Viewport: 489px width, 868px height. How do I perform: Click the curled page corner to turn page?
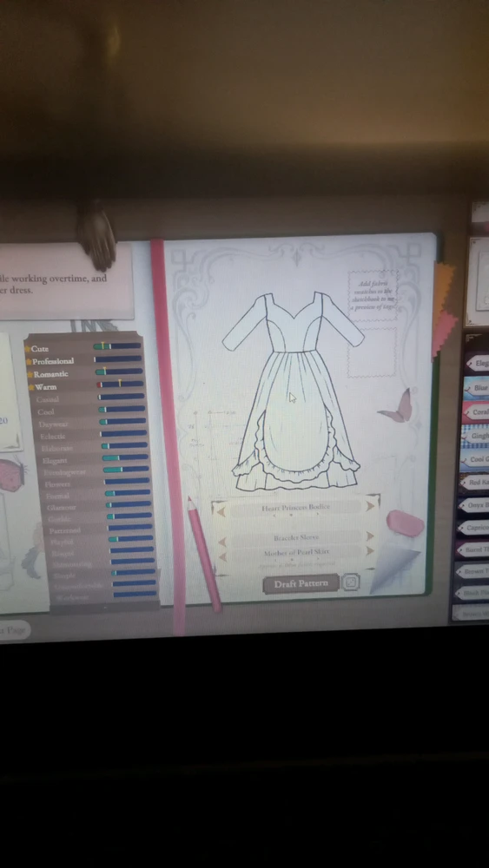click(x=393, y=569)
